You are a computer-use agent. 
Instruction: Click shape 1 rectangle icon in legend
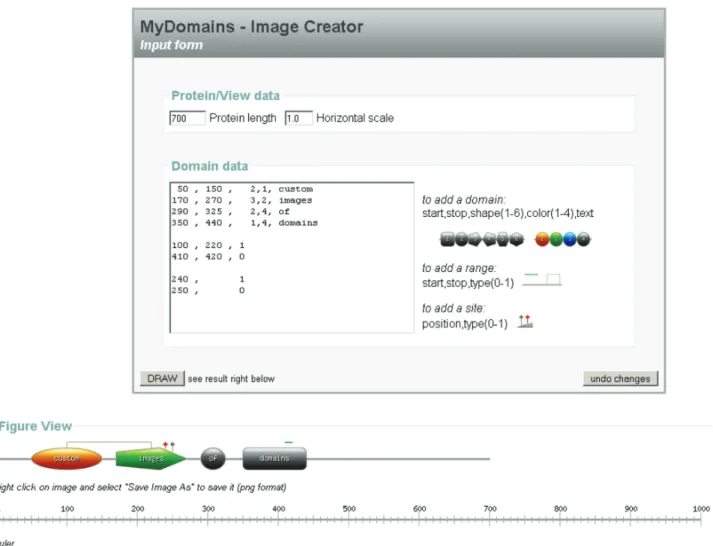point(447,239)
